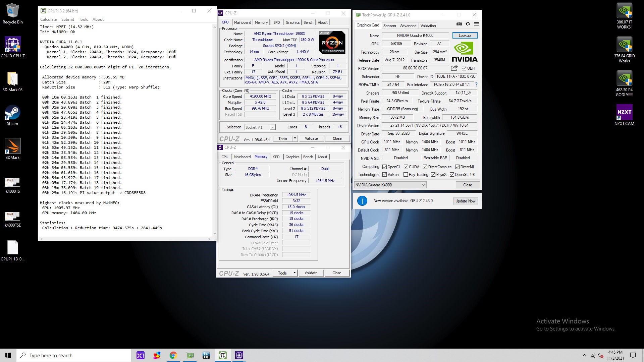Switch to CPU-Z taskbar icon

pyautogui.click(x=239, y=355)
